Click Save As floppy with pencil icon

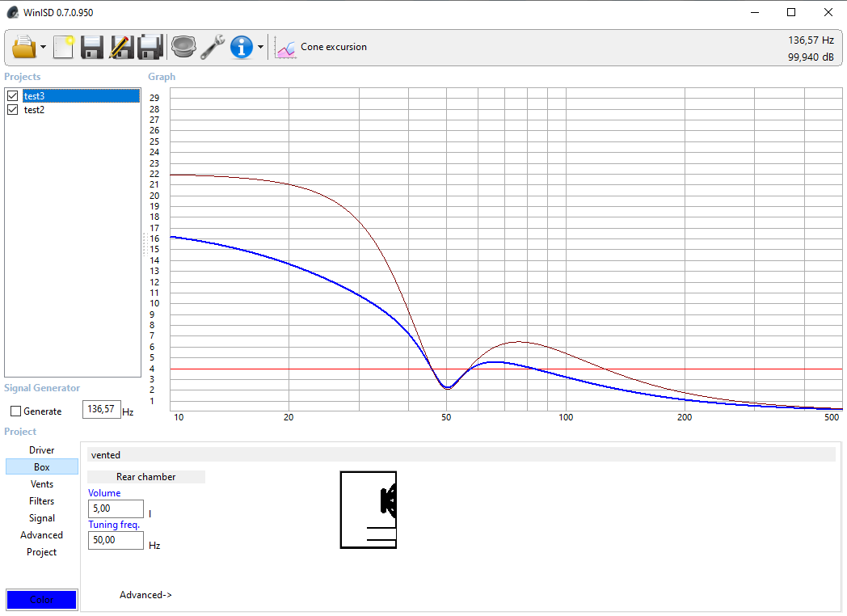pos(121,47)
